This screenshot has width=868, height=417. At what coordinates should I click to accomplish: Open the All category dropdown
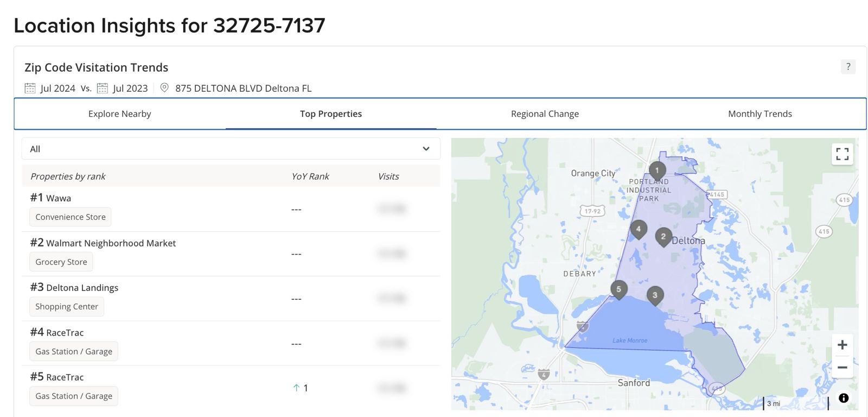click(x=231, y=149)
